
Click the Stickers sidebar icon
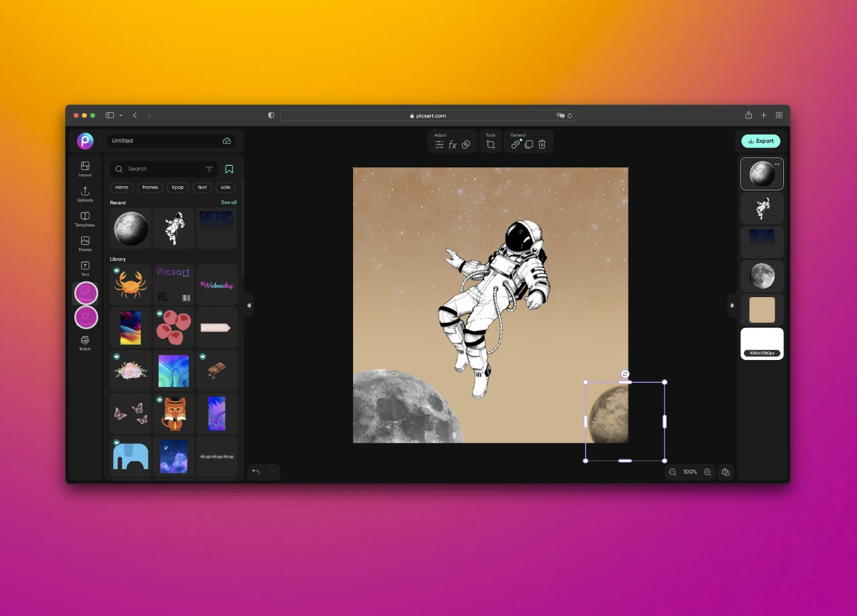coord(86,293)
